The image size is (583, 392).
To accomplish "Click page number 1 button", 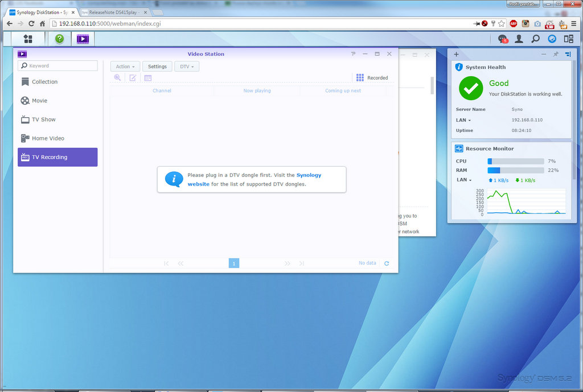I will [234, 263].
